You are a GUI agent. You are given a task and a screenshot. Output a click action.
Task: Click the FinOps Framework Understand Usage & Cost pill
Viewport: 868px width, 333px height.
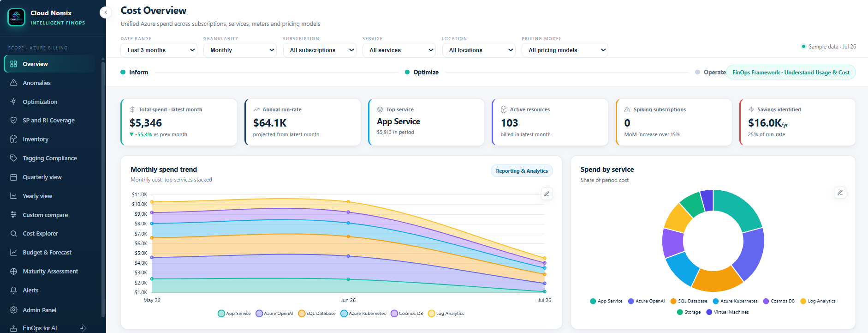point(791,73)
